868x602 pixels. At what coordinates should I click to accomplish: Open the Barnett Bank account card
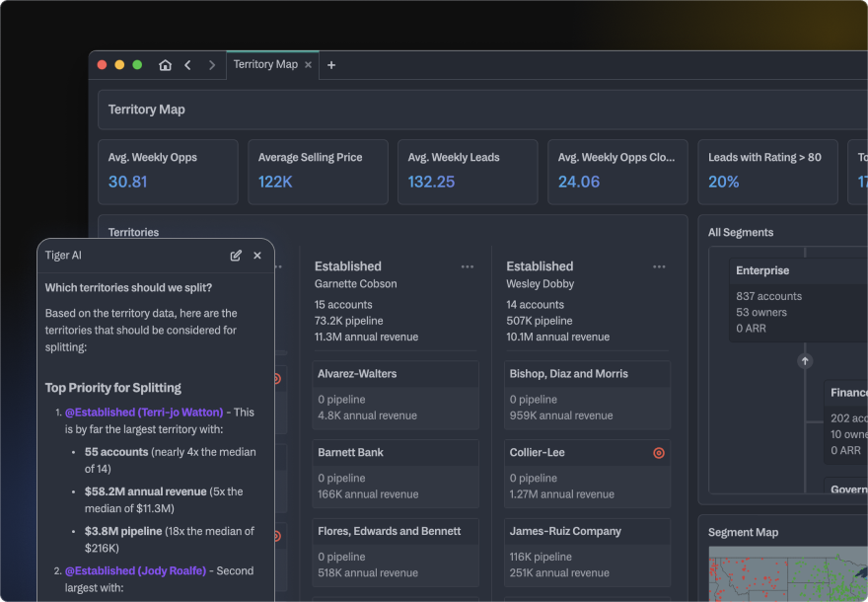click(x=396, y=474)
